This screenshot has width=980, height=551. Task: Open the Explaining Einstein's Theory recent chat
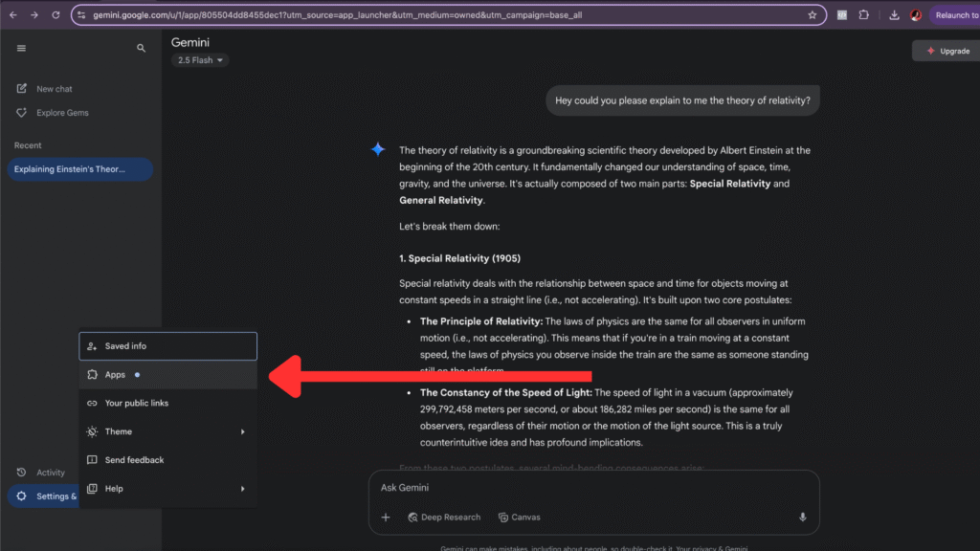pyautogui.click(x=80, y=169)
